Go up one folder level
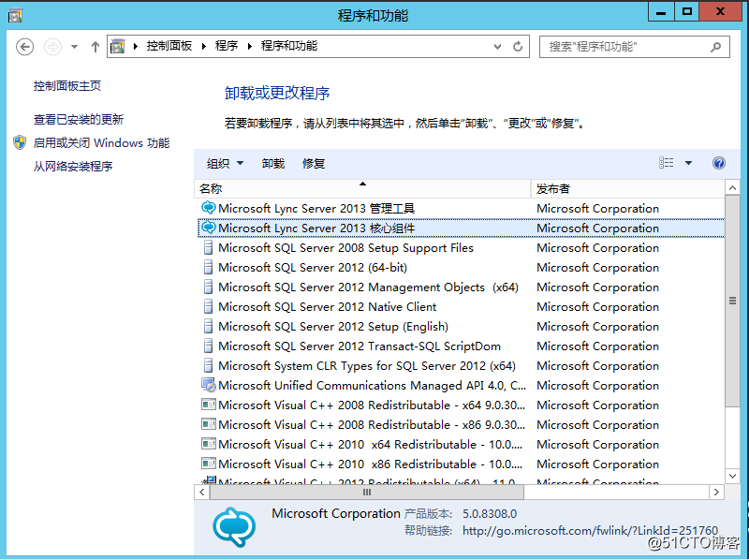 tap(95, 47)
